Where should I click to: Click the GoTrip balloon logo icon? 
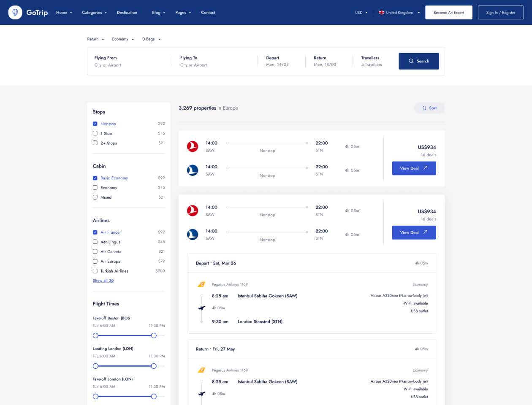[x=15, y=13]
